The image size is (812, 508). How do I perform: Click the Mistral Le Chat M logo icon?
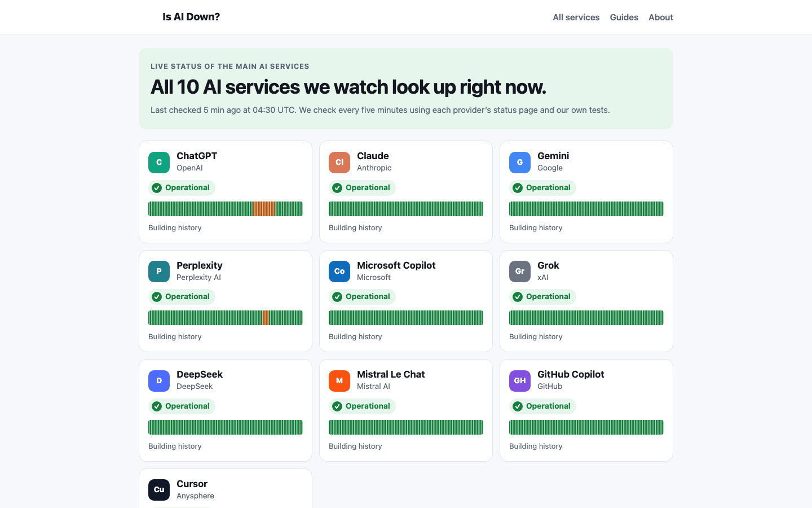pos(339,381)
